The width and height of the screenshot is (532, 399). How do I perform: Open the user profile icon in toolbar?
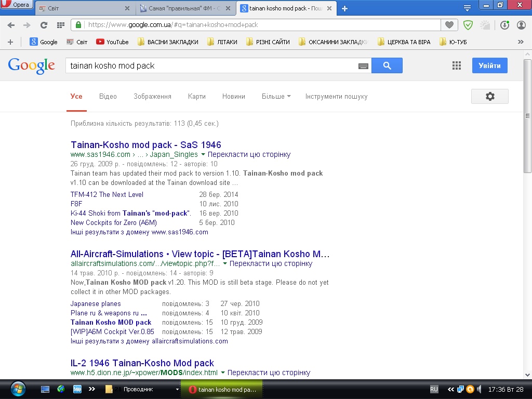521,25
